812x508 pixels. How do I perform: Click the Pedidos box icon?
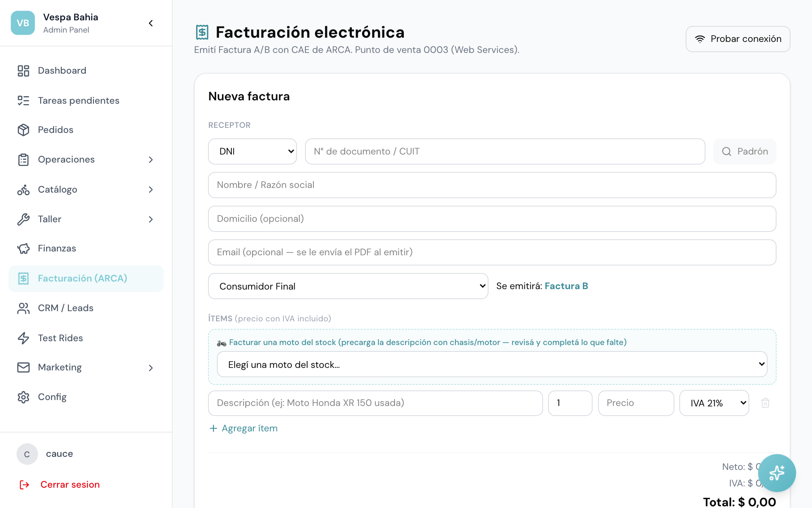[23, 130]
